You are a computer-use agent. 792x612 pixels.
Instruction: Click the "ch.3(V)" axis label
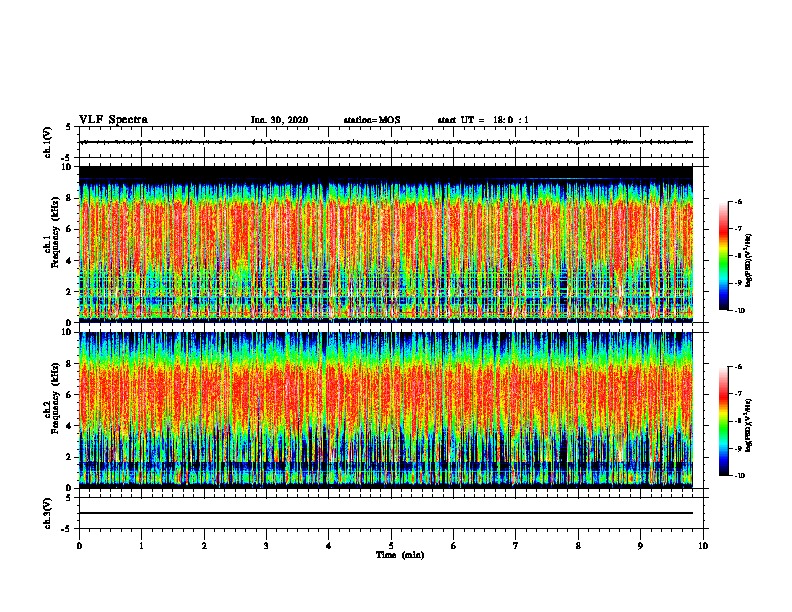pyautogui.click(x=47, y=513)
